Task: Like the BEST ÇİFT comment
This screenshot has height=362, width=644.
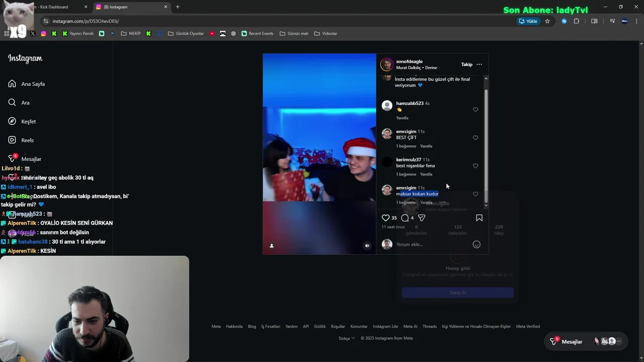Action: click(x=475, y=138)
